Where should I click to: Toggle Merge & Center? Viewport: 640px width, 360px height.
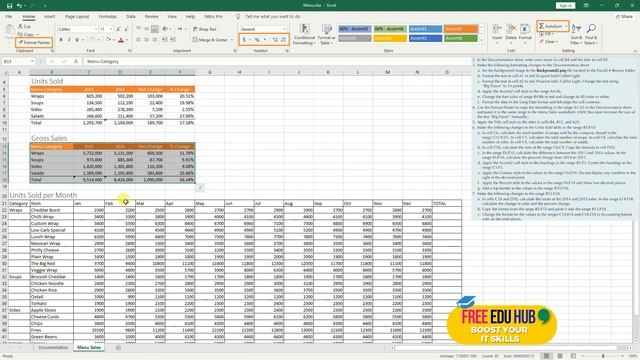coord(210,40)
